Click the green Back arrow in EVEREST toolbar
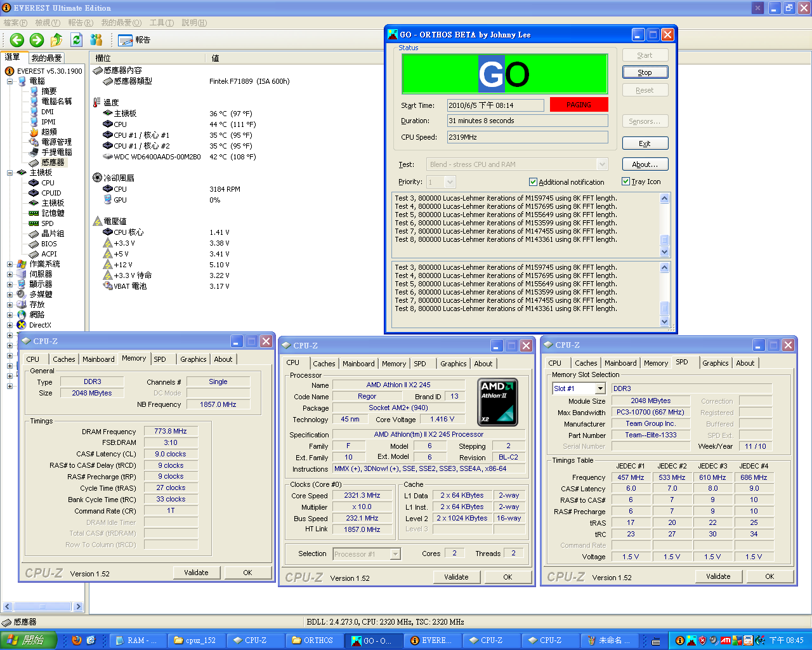Image resolution: width=812 pixels, height=650 pixels. point(16,40)
